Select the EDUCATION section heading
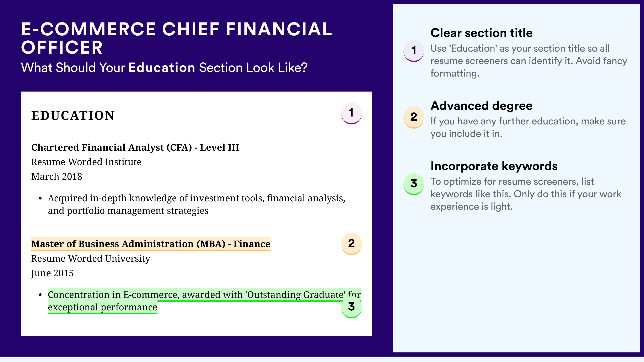This screenshot has height=362, width=644. pos(73,115)
